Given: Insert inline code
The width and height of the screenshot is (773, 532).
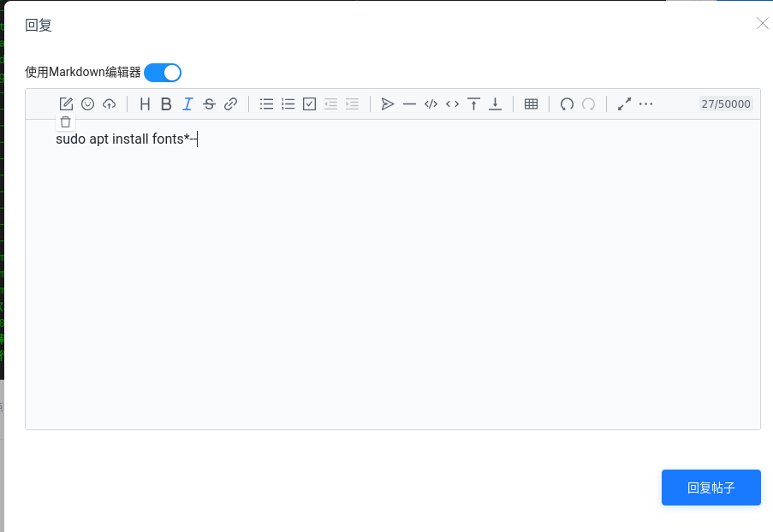Looking at the screenshot, I should pos(453,104).
